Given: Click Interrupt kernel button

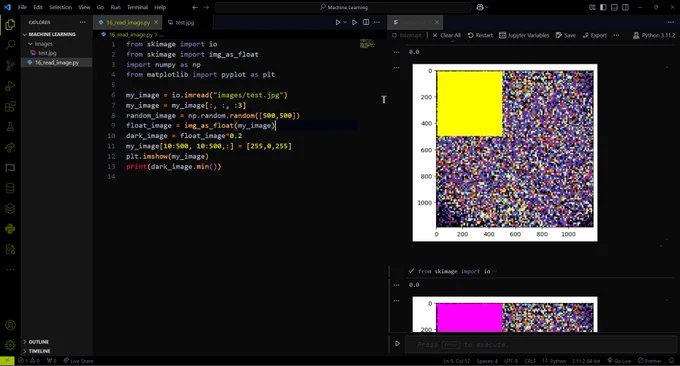Looking at the screenshot, I should pos(406,35).
